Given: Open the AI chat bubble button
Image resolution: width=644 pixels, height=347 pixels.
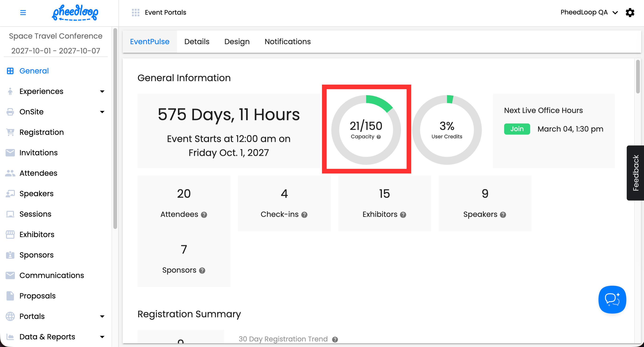Looking at the screenshot, I should 612,299.
